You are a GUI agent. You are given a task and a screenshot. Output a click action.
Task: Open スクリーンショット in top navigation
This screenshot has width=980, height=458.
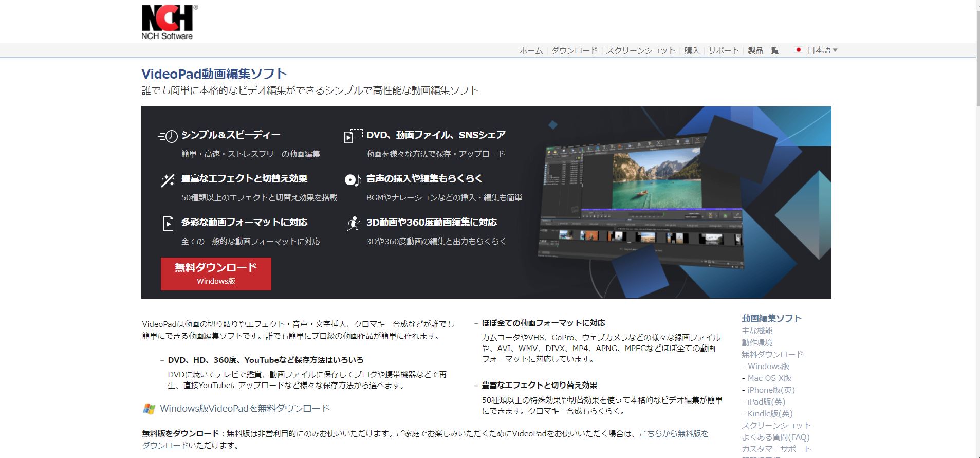click(x=641, y=50)
